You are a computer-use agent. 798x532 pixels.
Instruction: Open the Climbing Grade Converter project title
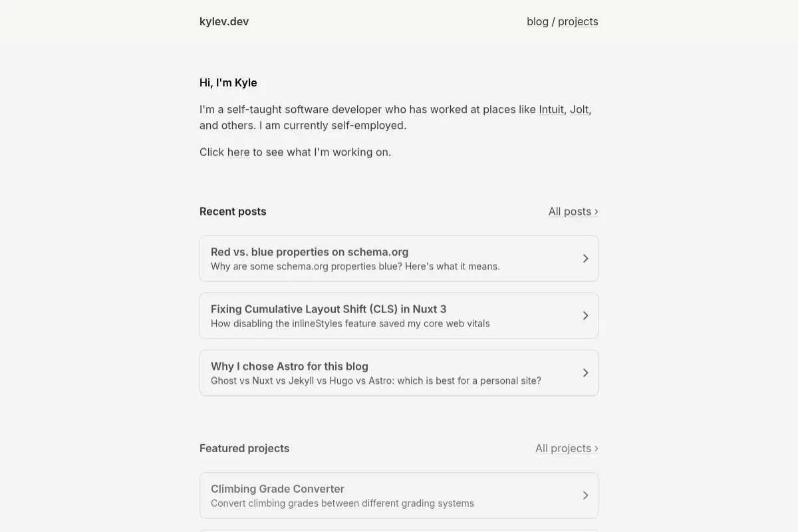point(277,489)
